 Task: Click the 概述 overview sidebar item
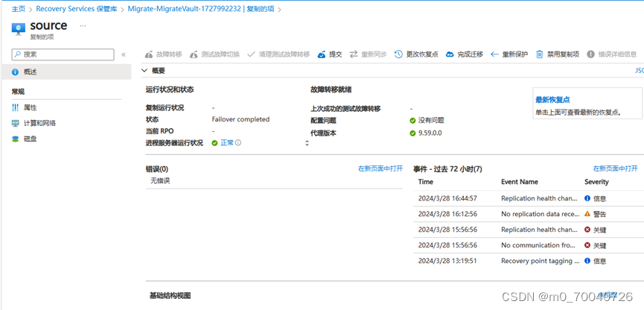pyautogui.click(x=66, y=72)
